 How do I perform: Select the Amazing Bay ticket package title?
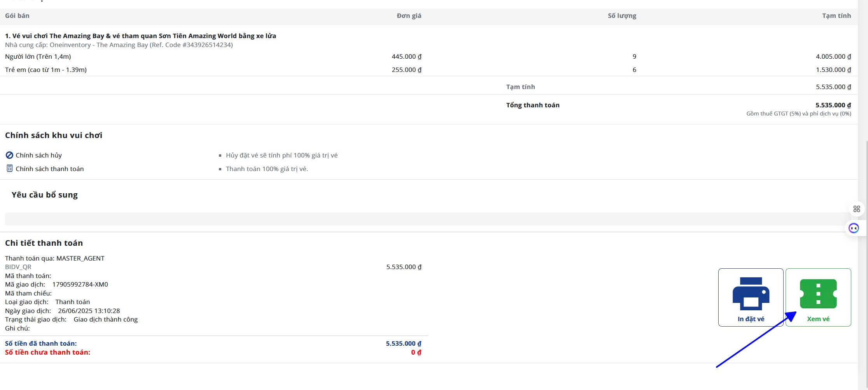[140, 36]
